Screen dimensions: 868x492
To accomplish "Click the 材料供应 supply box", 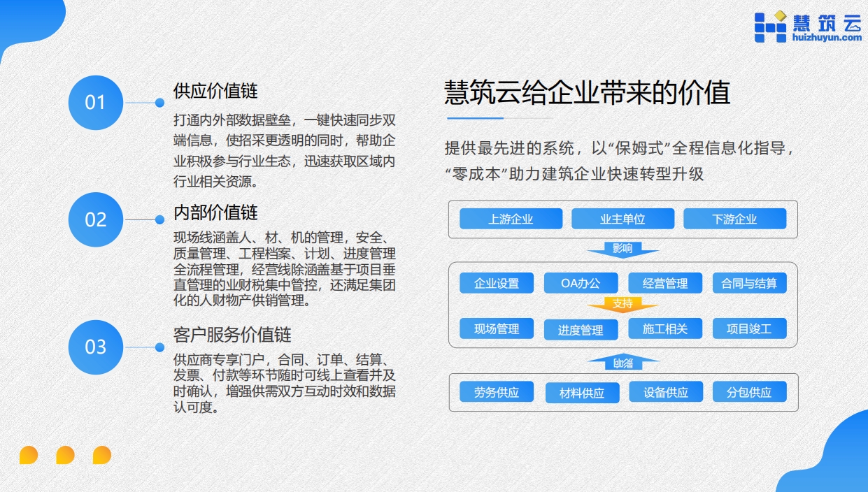I will pos(582,393).
